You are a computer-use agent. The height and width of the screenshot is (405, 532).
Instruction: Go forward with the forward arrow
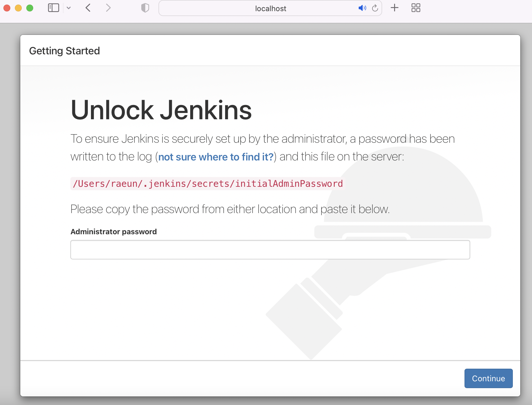(x=108, y=8)
